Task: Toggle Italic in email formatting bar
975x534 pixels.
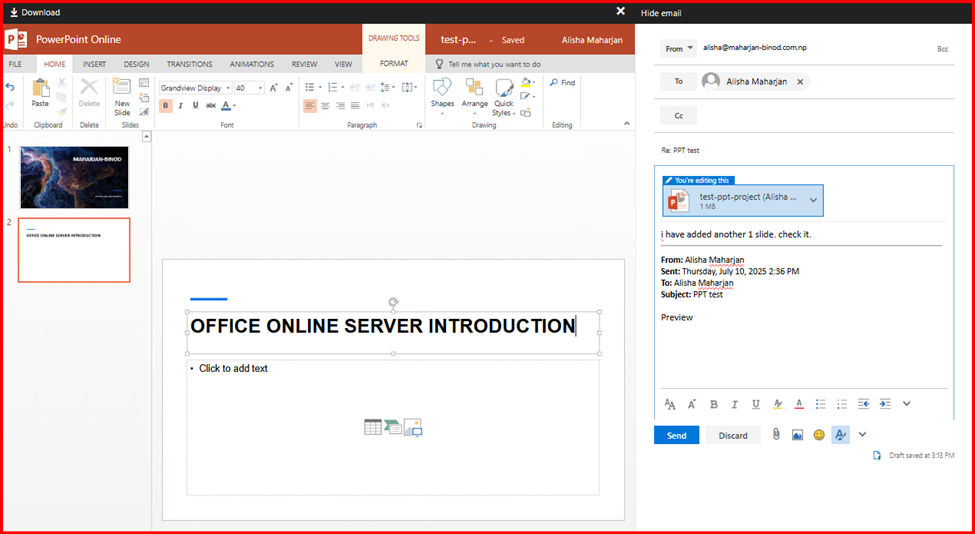Action: click(734, 404)
